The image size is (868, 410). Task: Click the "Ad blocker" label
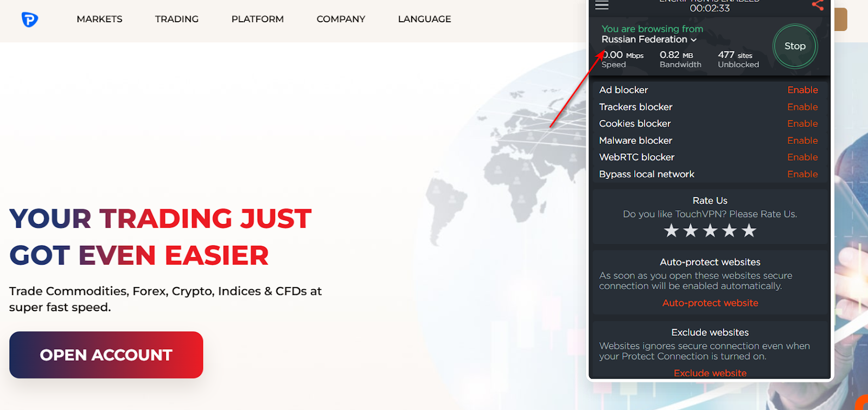pyautogui.click(x=623, y=90)
